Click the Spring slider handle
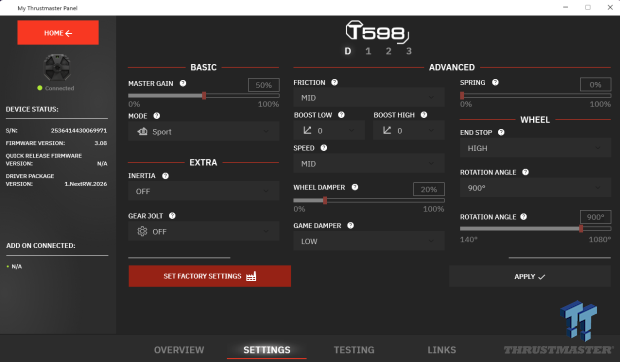Image resolution: width=620 pixels, height=362 pixels. tap(462, 96)
